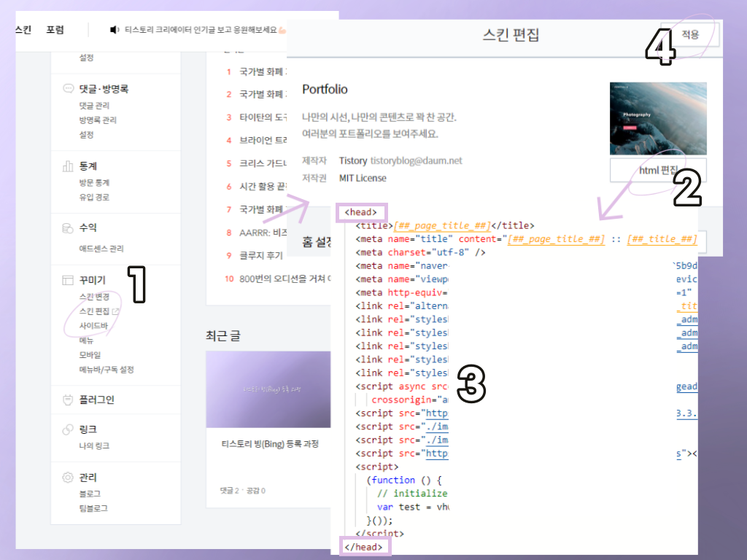Click the 티스토리 빙(Bing) 등록 과정 post title

pyautogui.click(x=270, y=444)
